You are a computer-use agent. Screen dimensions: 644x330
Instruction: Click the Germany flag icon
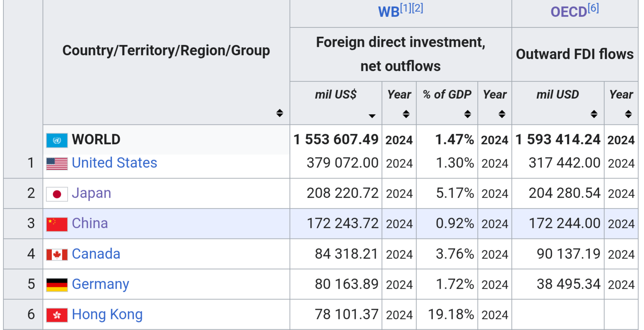57,285
